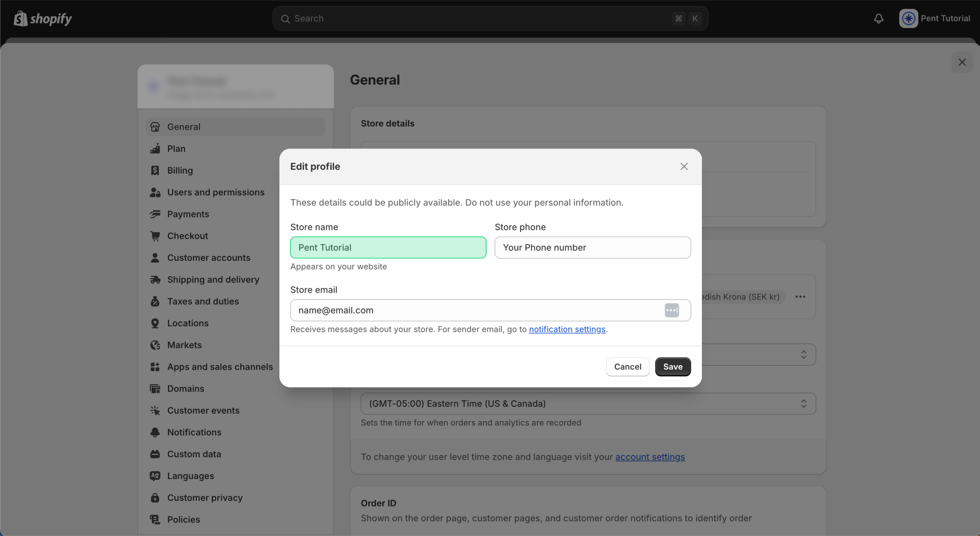Click the Store email input field
The image size is (980, 536).
tap(490, 310)
